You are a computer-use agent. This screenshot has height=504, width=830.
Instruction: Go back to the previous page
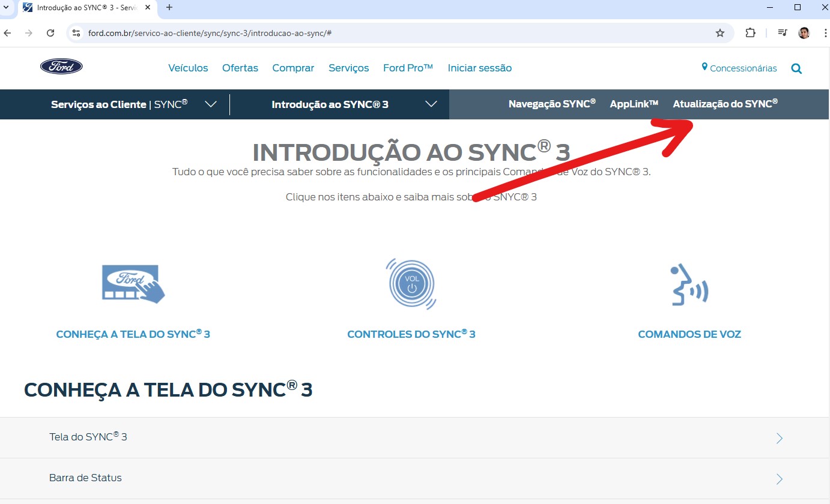[7, 33]
